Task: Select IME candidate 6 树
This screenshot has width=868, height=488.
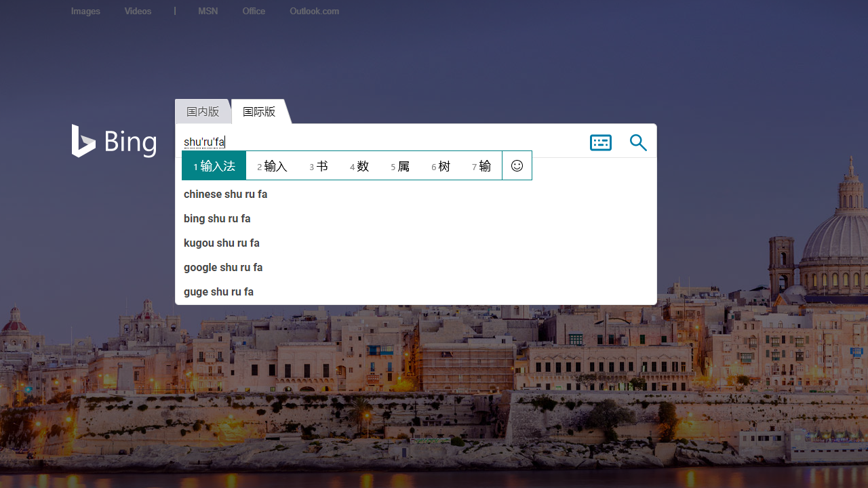Action: [441, 166]
